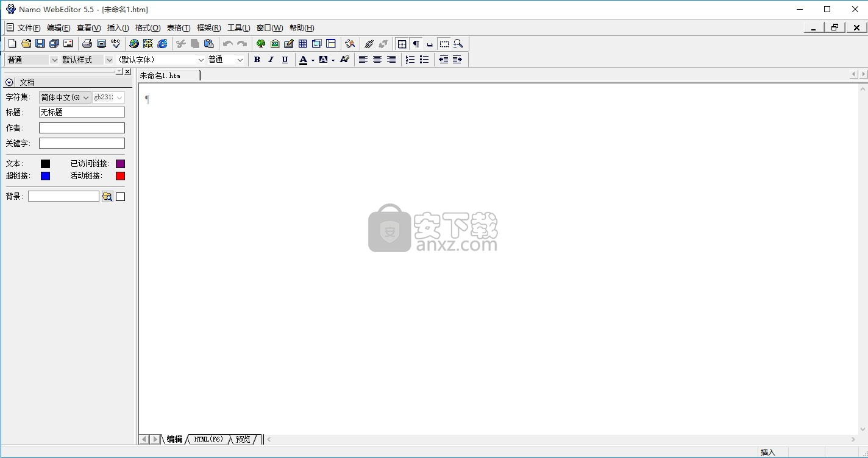
Task: Click the Redo arrow icon
Action: click(x=241, y=43)
